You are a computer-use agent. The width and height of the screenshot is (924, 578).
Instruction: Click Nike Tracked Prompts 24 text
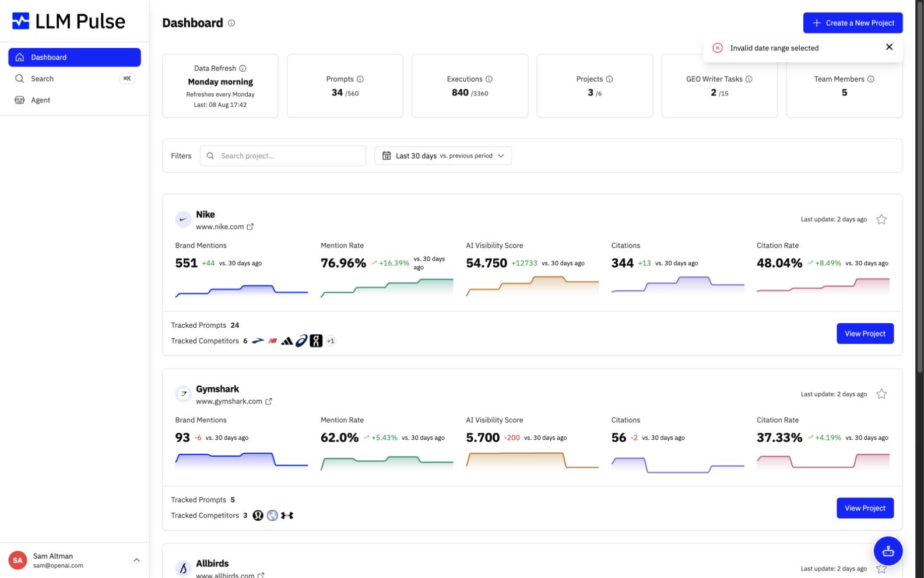[x=205, y=325]
